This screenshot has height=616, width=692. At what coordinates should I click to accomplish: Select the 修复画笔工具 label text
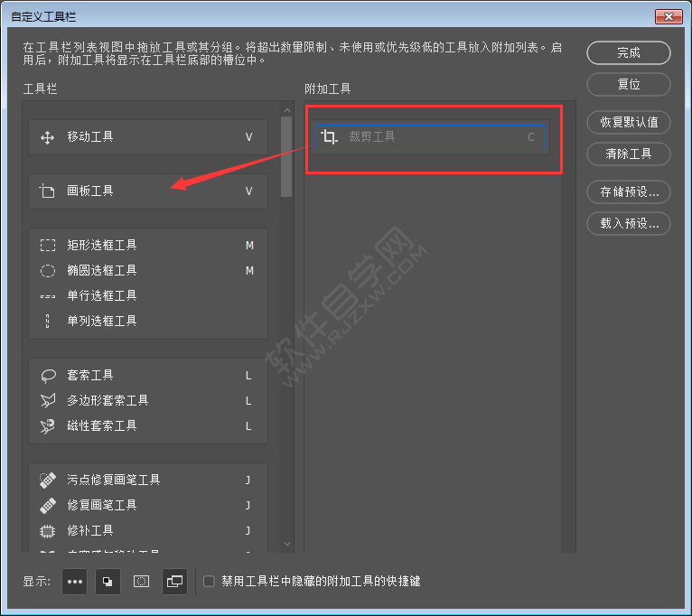(x=102, y=505)
